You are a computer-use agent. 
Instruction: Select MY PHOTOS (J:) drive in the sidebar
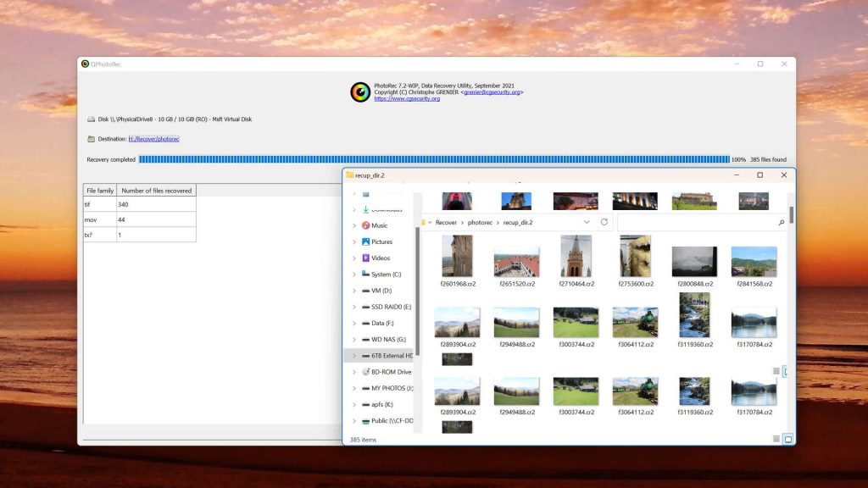tap(392, 388)
